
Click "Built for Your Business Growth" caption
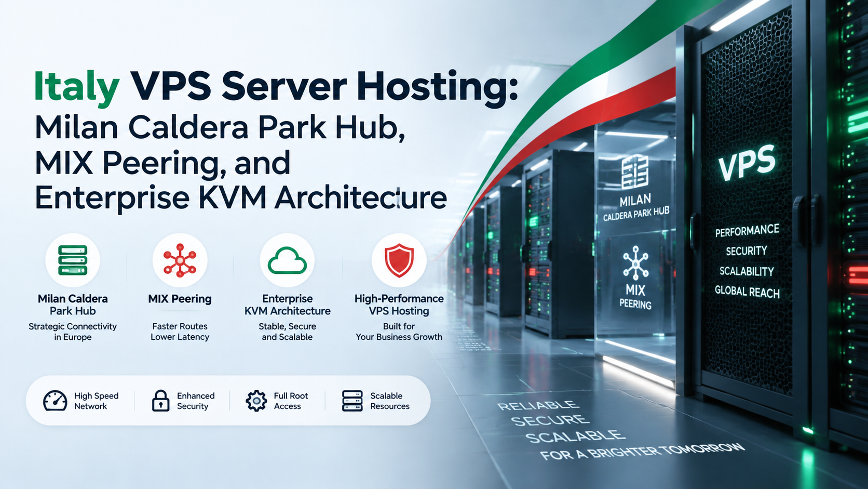pyautogui.click(x=399, y=332)
